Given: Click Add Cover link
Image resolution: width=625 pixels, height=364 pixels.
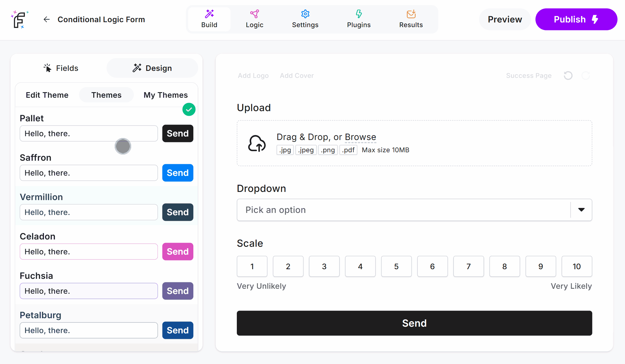Looking at the screenshot, I should [297, 76].
